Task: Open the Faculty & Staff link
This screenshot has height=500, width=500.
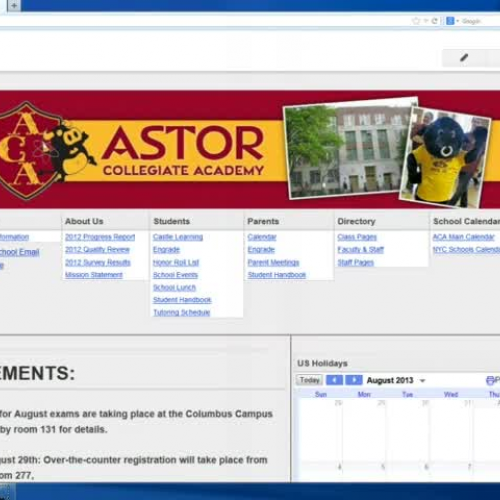Action: tap(361, 250)
